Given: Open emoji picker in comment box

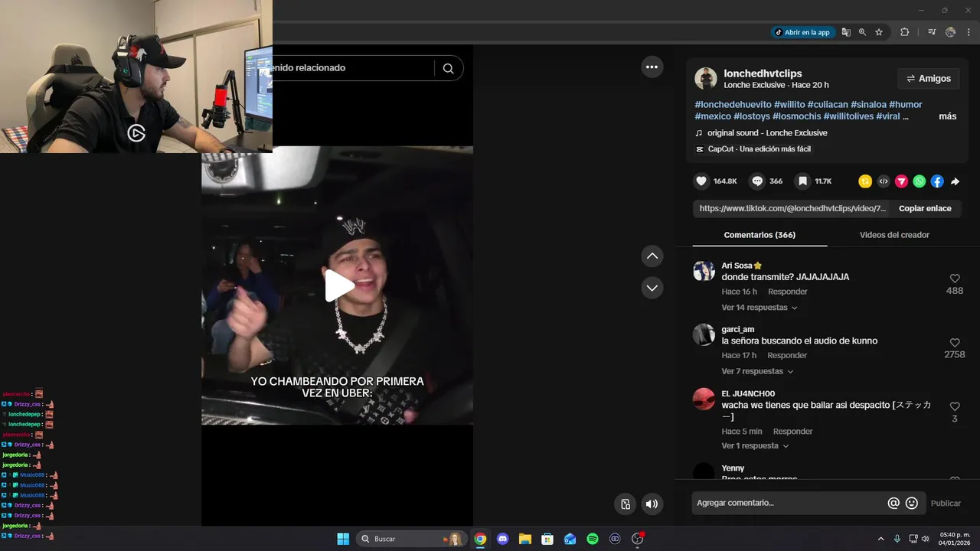Looking at the screenshot, I should tap(912, 503).
